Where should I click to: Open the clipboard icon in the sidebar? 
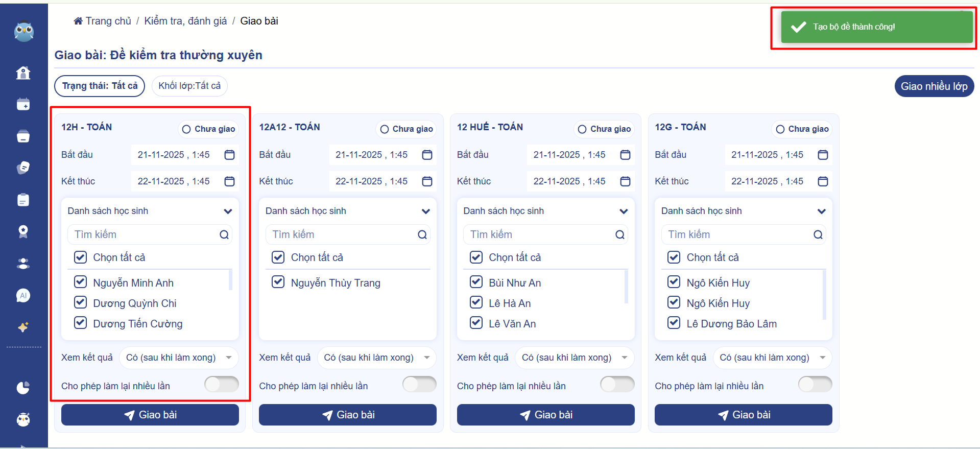[23, 200]
